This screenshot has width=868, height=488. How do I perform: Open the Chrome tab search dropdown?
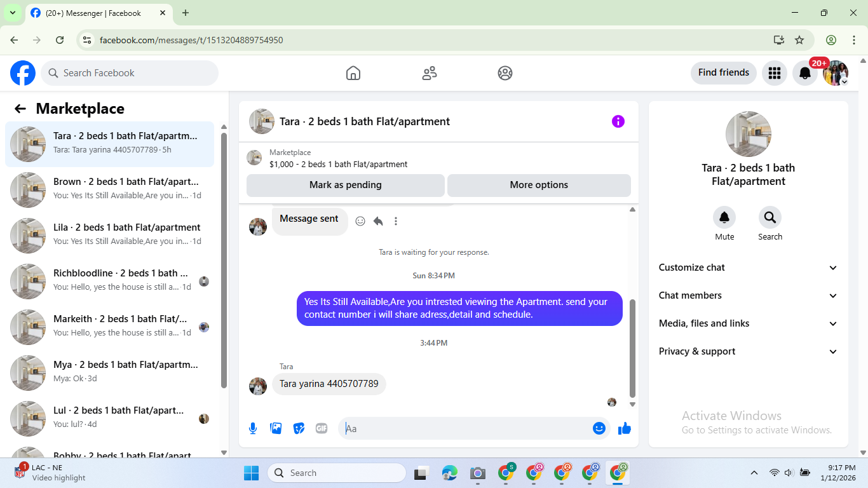(x=12, y=13)
